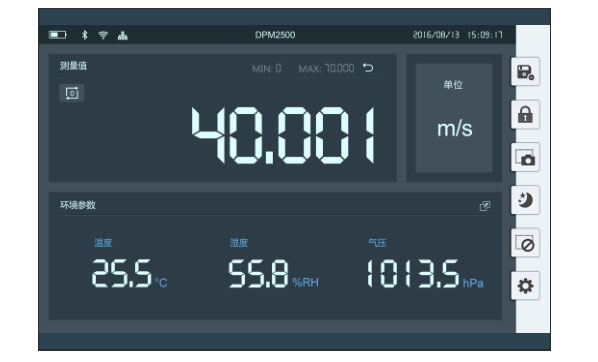The image size is (598, 362).
Task: Click the 55.8 %RH humidity reading
Action: point(273,274)
